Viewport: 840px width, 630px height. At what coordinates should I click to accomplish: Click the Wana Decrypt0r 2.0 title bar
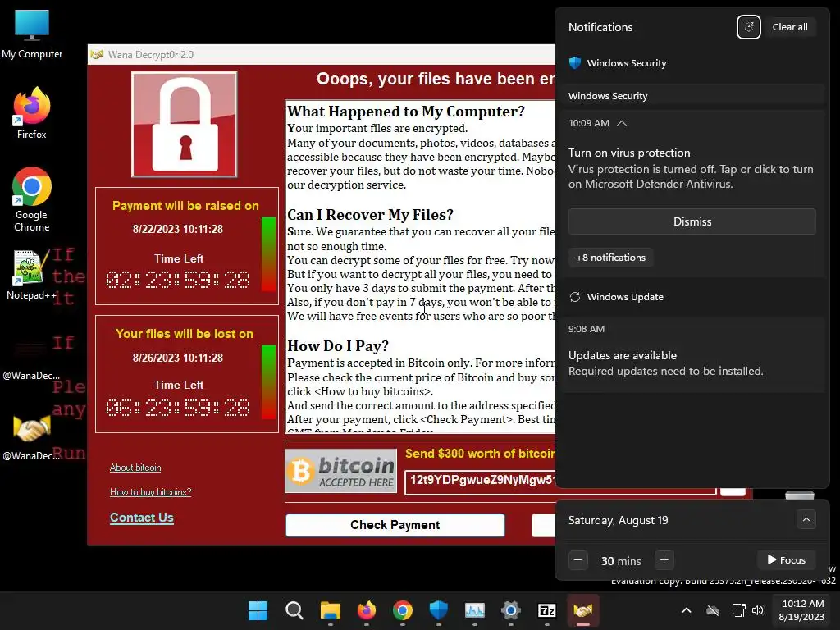(322, 54)
